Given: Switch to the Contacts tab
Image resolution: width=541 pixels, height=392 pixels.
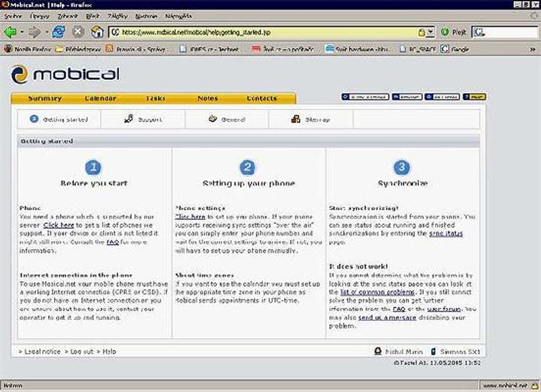Looking at the screenshot, I should coord(261,98).
